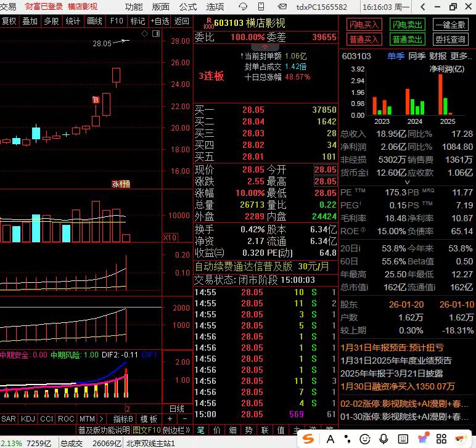Click the 多股 toolbar button

pos(51,21)
